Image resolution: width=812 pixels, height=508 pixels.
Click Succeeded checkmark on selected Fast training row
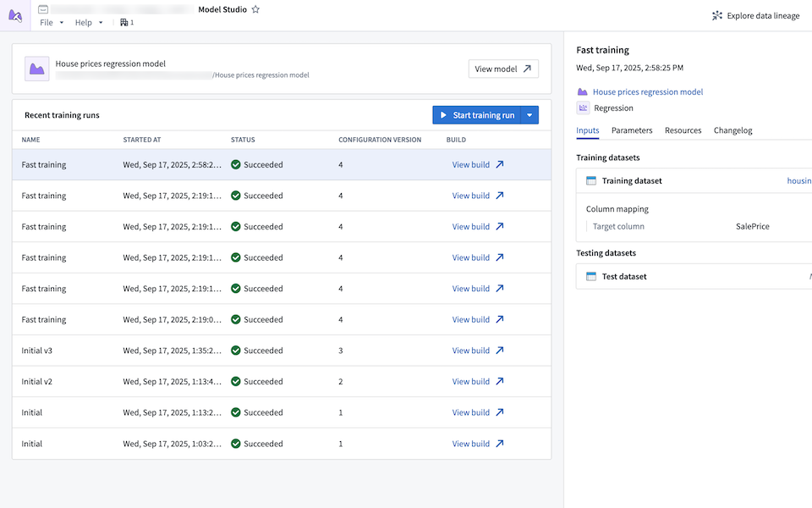(x=236, y=164)
